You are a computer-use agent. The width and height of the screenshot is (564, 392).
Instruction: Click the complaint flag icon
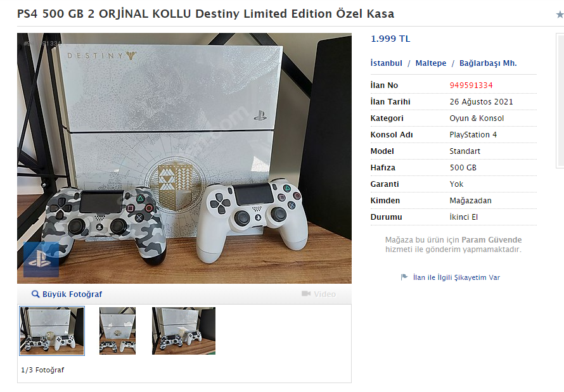coord(404,277)
